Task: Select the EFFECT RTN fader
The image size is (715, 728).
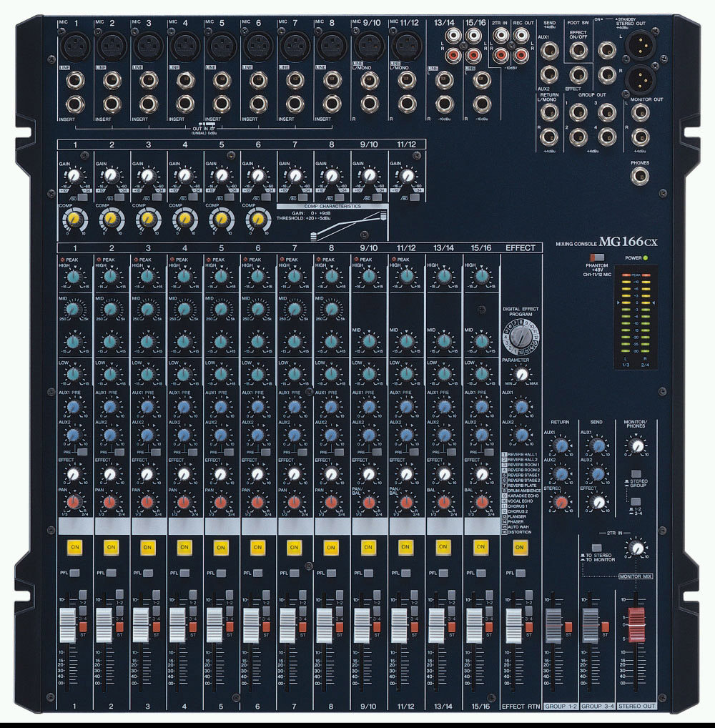Action: pos(513,626)
